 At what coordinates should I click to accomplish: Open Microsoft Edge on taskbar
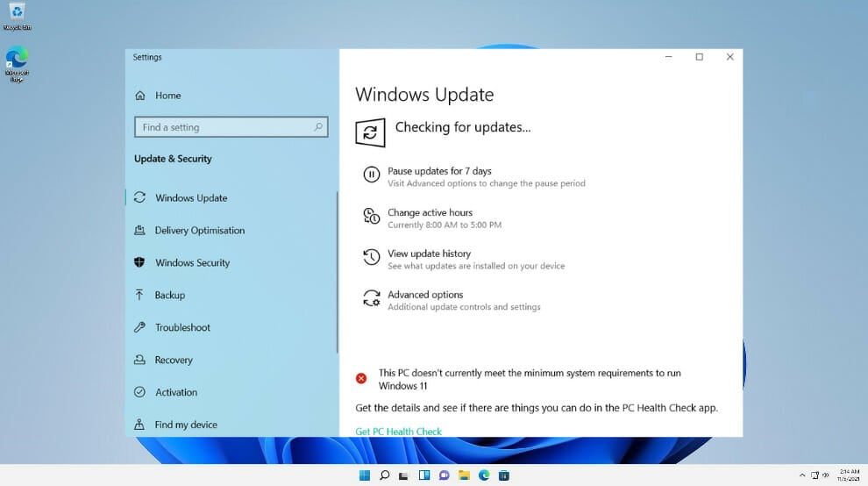484,475
